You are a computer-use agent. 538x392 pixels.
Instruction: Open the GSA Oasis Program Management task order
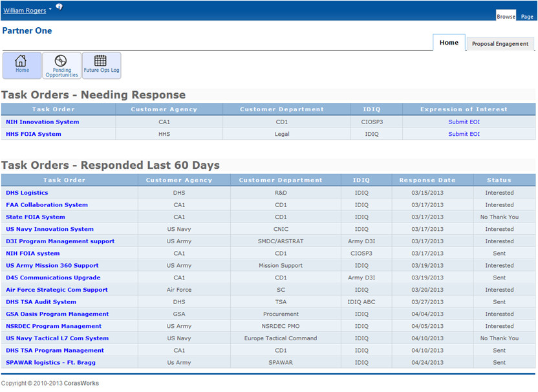click(x=56, y=314)
